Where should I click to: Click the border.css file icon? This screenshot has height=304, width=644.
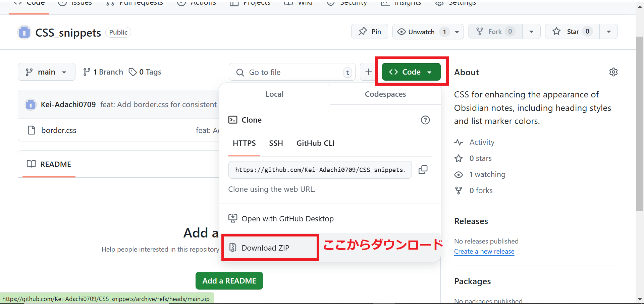point(32,130)
